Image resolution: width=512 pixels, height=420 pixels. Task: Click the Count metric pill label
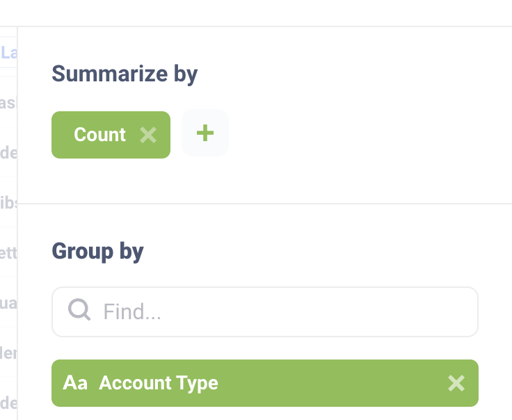pos(99,134)
